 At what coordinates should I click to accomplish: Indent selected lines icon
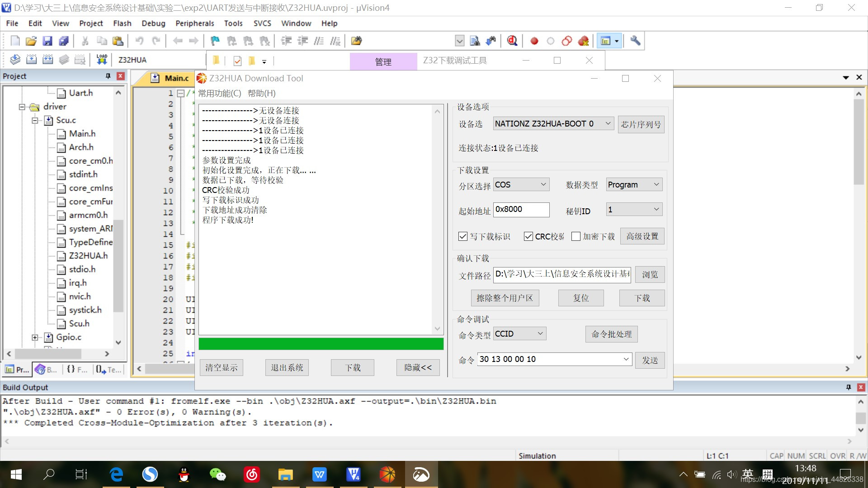pos(287,41)
